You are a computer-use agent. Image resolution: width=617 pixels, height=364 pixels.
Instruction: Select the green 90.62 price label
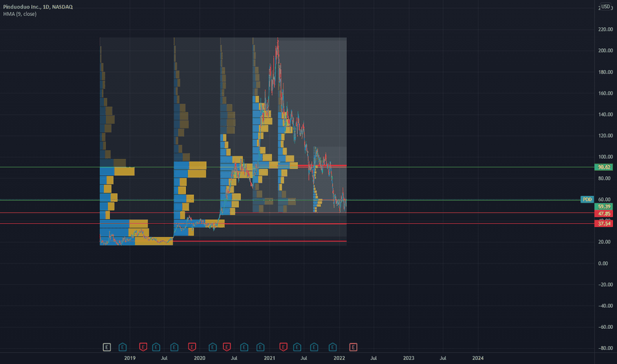[604, 167]
